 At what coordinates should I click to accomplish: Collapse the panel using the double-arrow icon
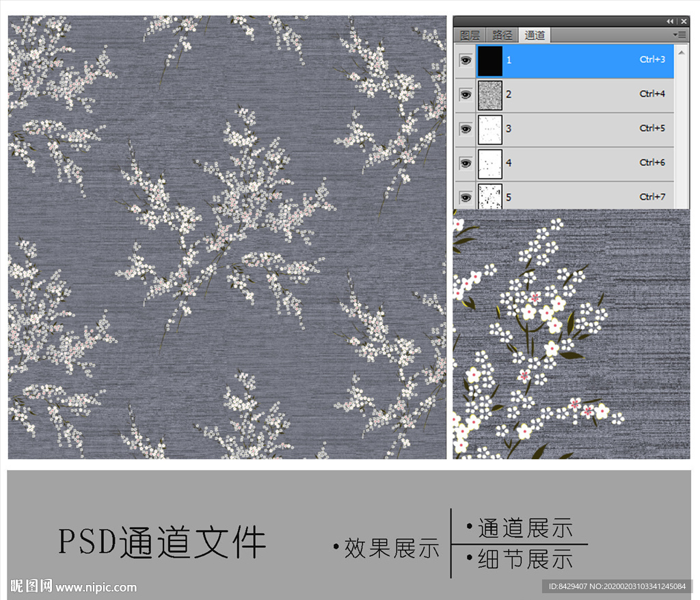point(670,21)
